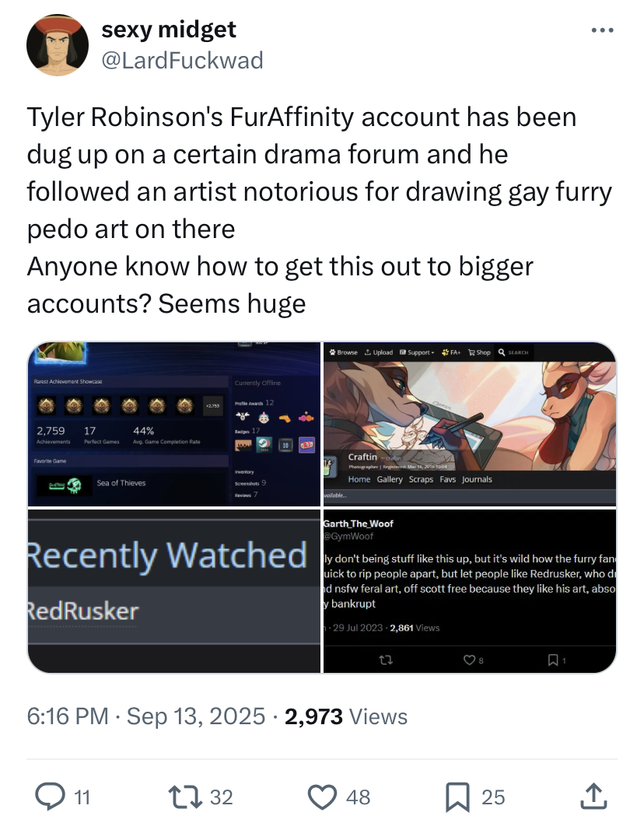Click the FA+ dropdown in FurAffinity image
644x837 pixels.
coord(451,352)
